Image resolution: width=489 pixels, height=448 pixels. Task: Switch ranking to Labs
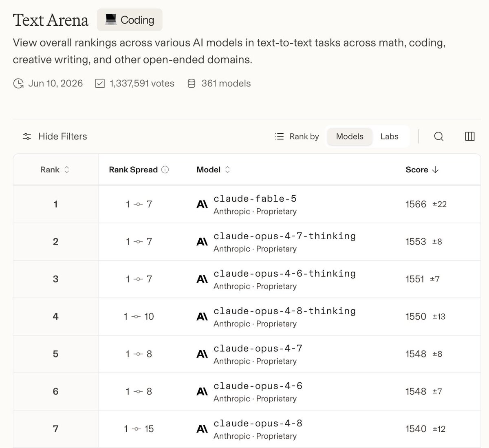click(x=390, y=137)
